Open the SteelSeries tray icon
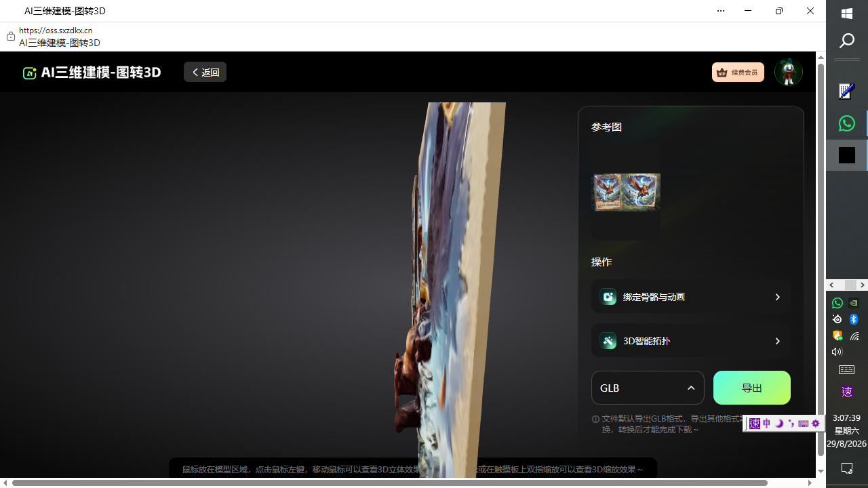This screenshot has height=488, width=868. pos(837,319)
